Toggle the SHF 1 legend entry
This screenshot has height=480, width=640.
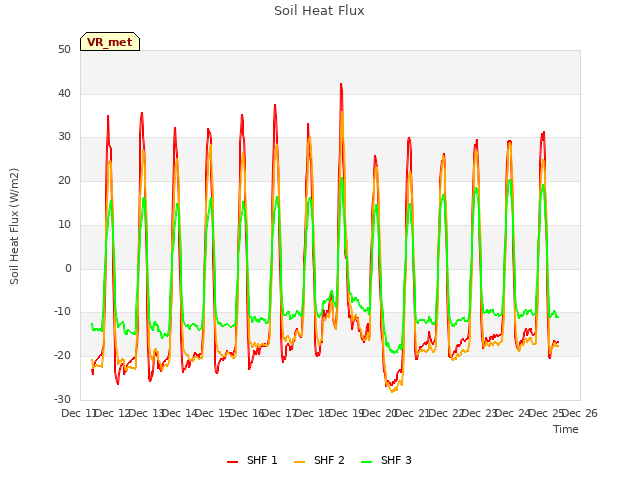(252, 460)
